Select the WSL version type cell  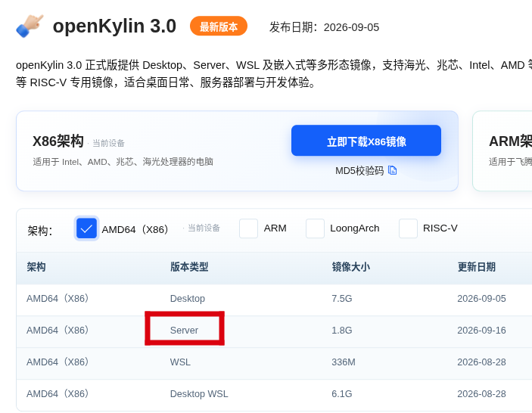point(180,362)
